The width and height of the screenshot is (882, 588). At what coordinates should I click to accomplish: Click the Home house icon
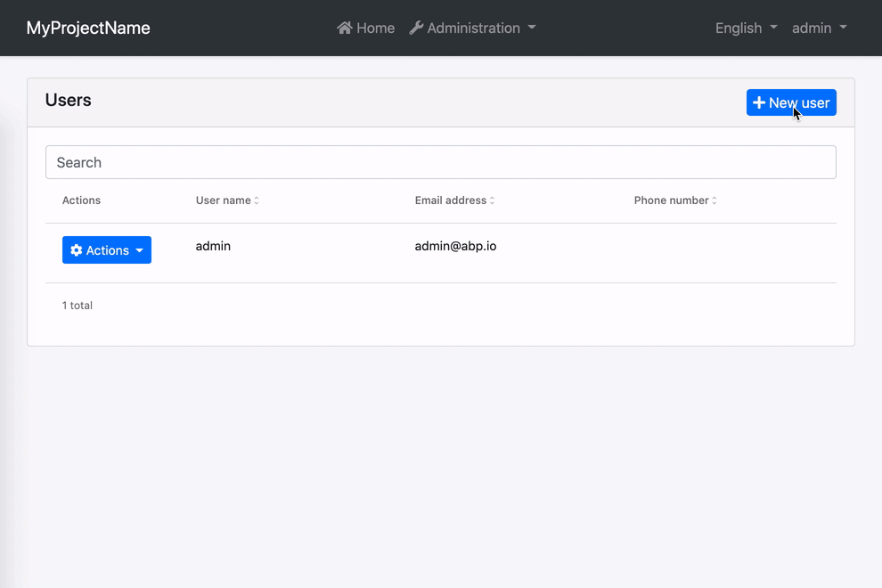(x=343, y=28)
